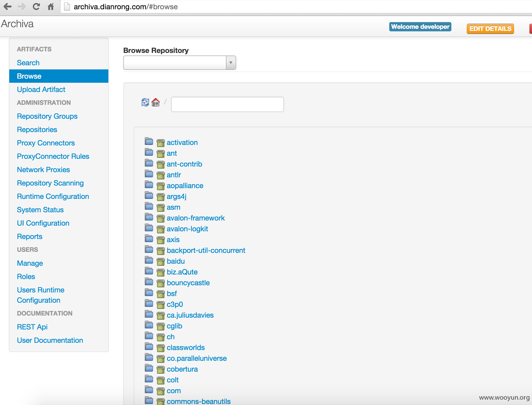Screen dimensions: 532x405
Task: Click the package icon beside c3p0
Action: coord(161,305)
